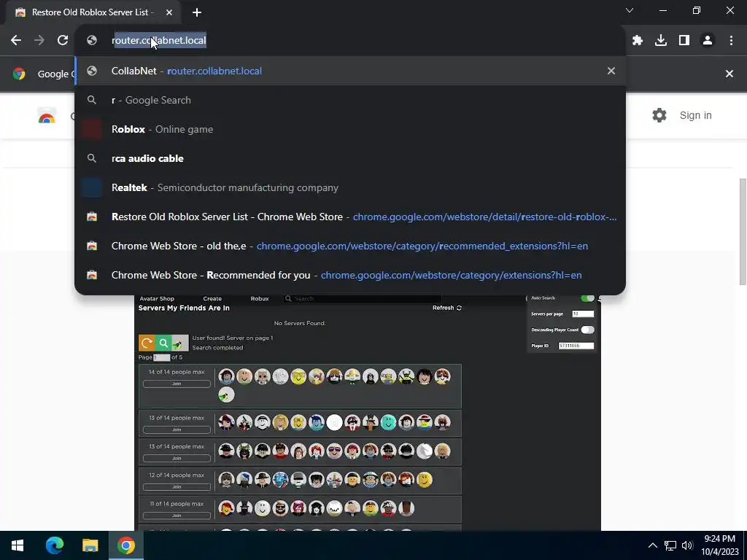Click into the address bar URL text
The image size is (747, 560).
pyautogui.click(x=158, y=41)
